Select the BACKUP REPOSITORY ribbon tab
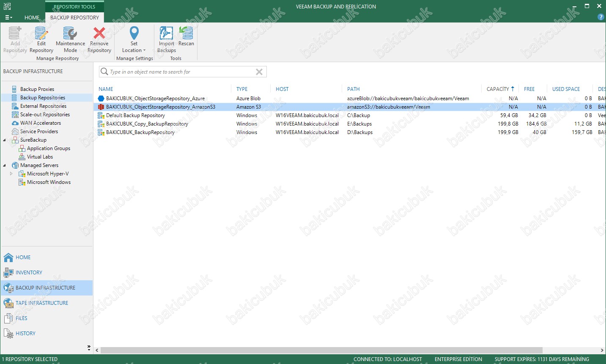Screen dimensions: 606x364 pos(74,17)
